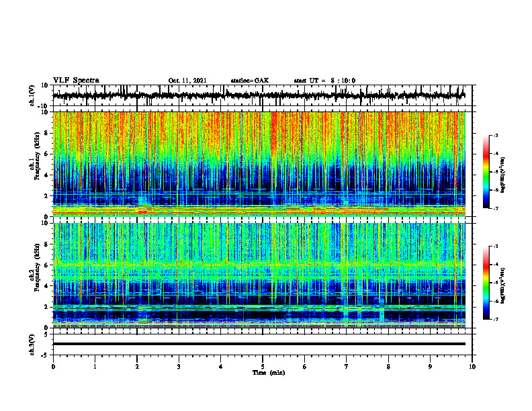Click the time axis tick label "2"
This screenshot has width=532, height=411.
[137, 367]
